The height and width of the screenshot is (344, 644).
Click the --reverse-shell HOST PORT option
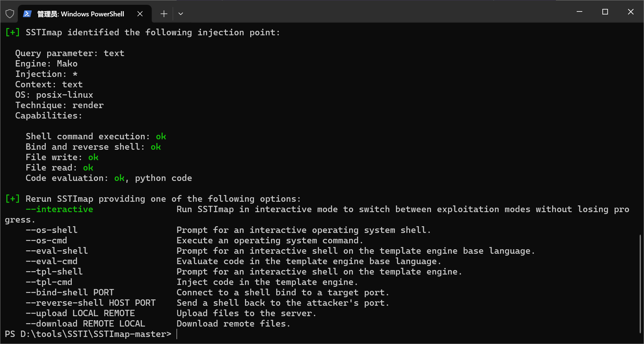click(91, 303)
